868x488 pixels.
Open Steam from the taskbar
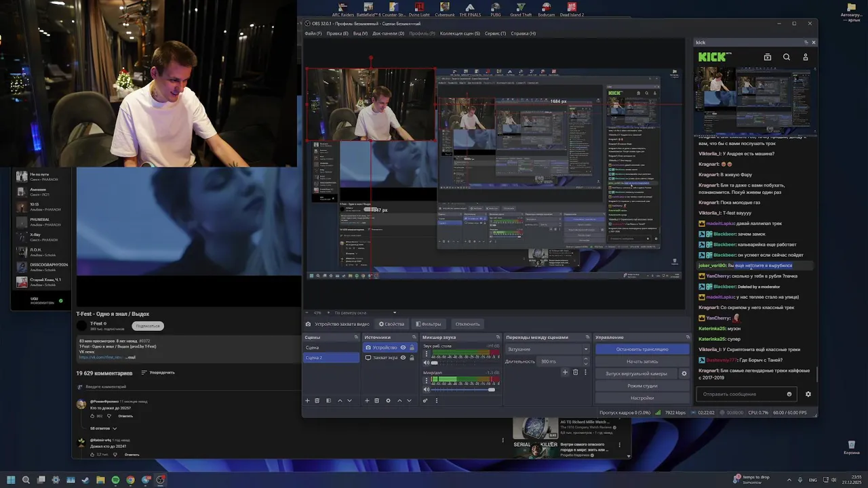click(85, 480)
